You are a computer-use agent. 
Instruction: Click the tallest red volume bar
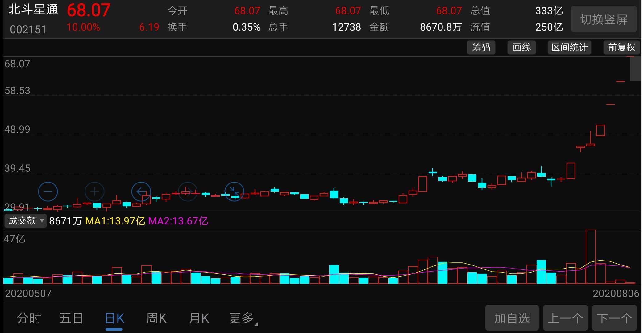(591, 257)
